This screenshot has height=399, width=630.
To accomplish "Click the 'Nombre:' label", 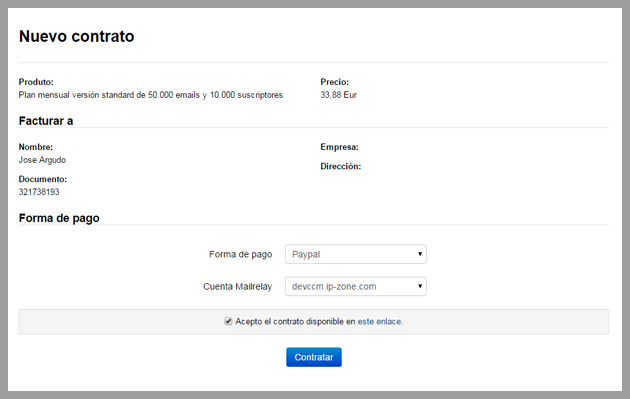I will [x=36, y=147].
